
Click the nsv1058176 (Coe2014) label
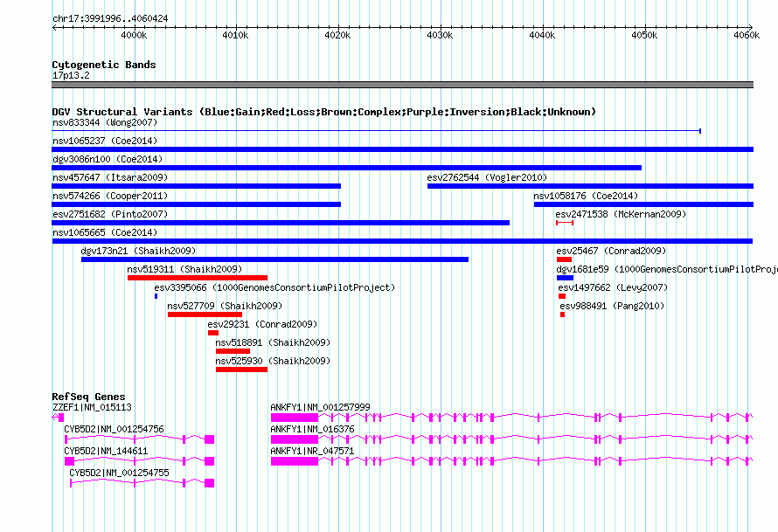pos(586,196)
